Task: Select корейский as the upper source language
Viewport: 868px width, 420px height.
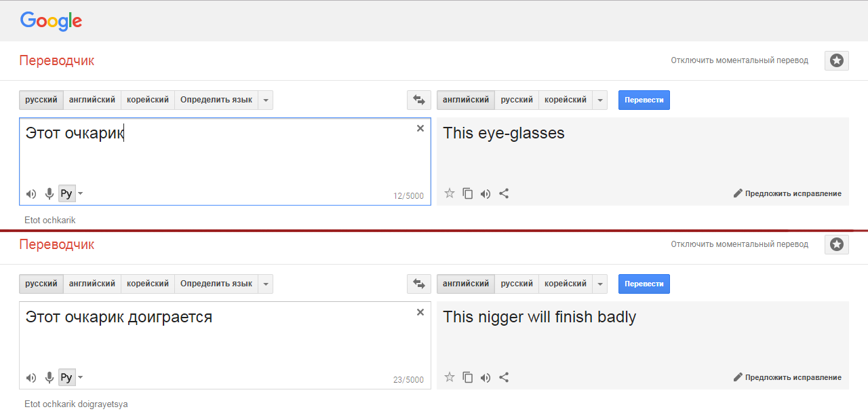Action: [x=147, y=100]
